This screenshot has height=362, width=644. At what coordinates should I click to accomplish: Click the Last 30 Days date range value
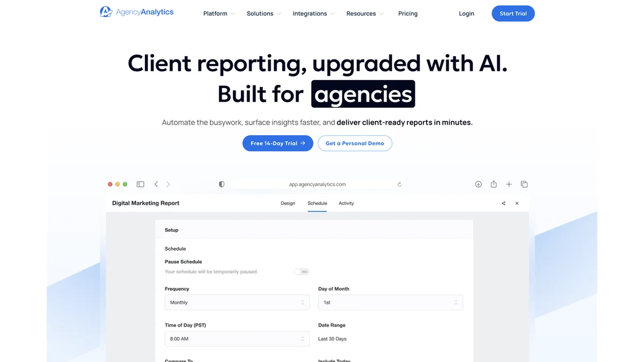click(x=332, y=339)
